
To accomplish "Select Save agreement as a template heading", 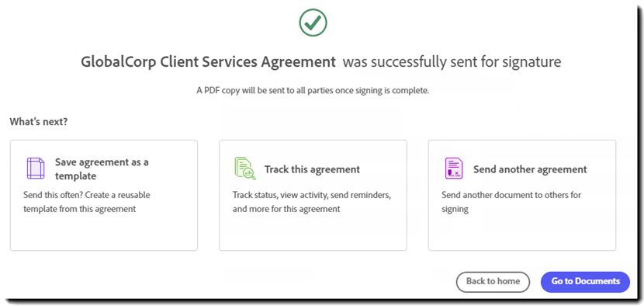I will pos(102,169).
